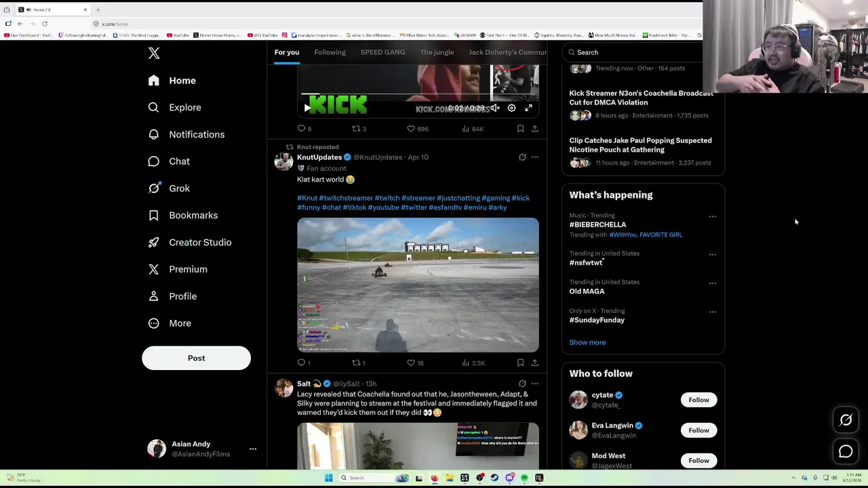Expand the More menu in sidebar
Image resolution: width=868 pixels, height=488 pixels.
pos(170,323)
